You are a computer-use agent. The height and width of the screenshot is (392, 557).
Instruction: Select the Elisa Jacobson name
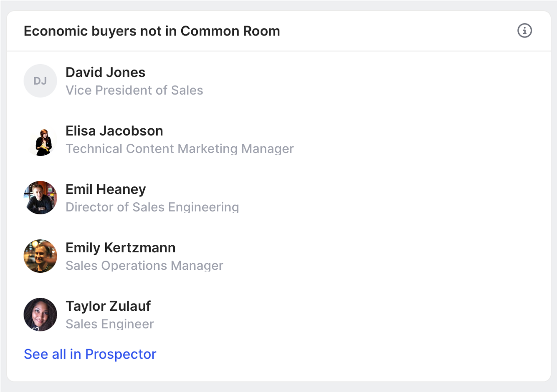(x=114, y=131)
